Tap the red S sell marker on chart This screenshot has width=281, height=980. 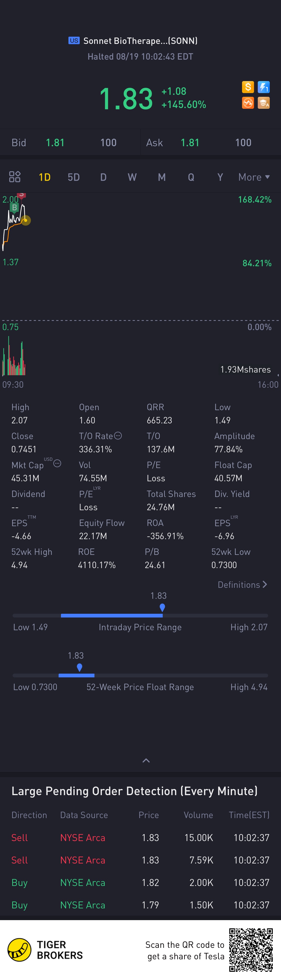point(21,195)
